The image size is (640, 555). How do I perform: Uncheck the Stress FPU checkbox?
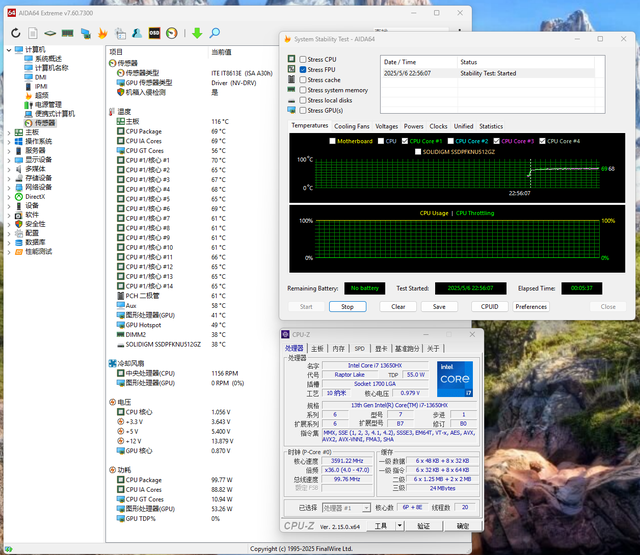[x=303, y=69]
